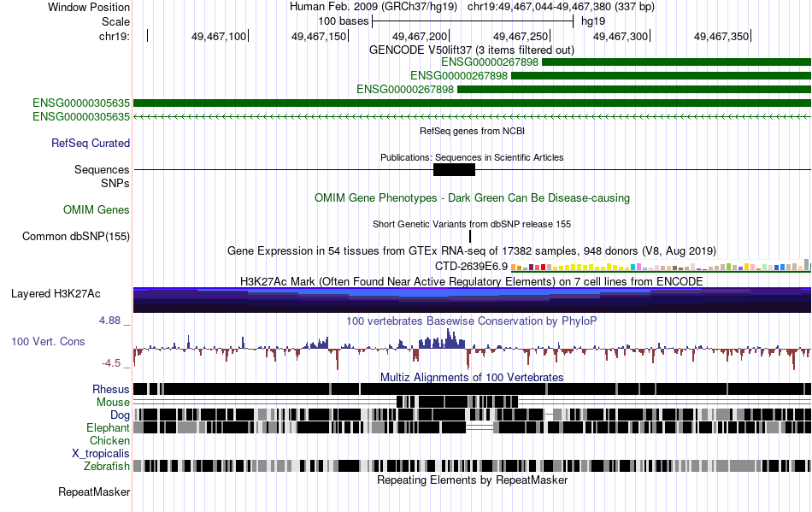812x512 pixels.
Task: Click the Mouse alignment black block
Action: [457, 402]
